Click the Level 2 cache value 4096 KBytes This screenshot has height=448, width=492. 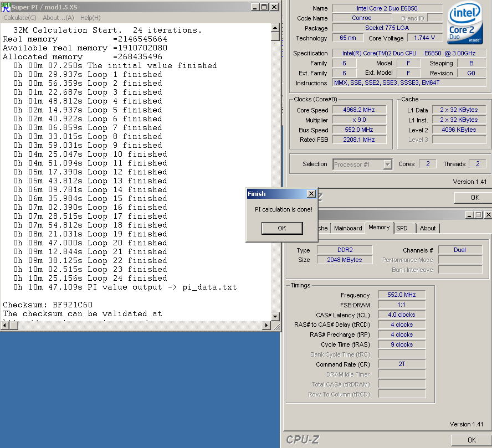point(459,130)
